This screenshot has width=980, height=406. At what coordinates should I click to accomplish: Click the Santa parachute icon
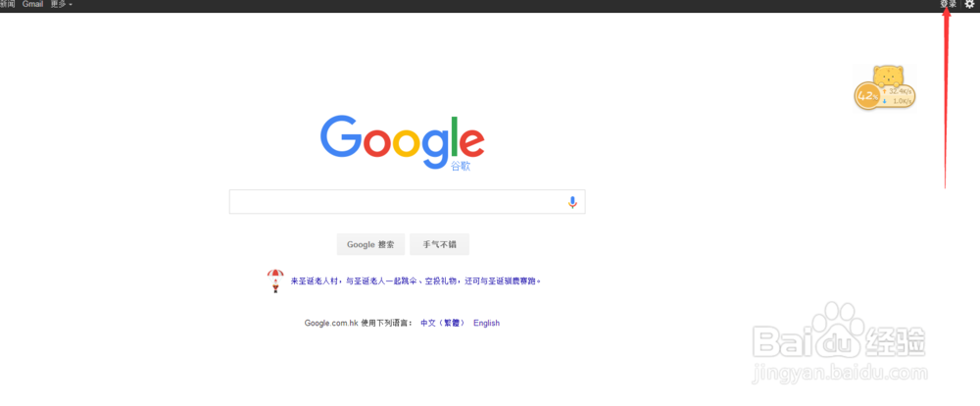pyautogui.click(x=275, y=281)
